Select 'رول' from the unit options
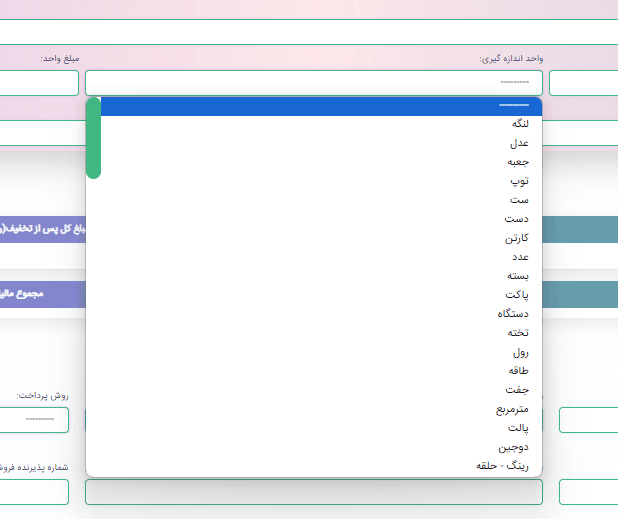Viewport: 618px width, 519px height. [520, 352]
